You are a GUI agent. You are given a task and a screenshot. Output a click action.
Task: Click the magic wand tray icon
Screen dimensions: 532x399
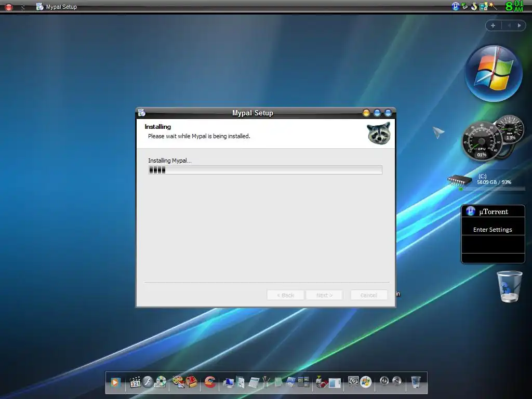pyautogui.click(x=493, y=6)
